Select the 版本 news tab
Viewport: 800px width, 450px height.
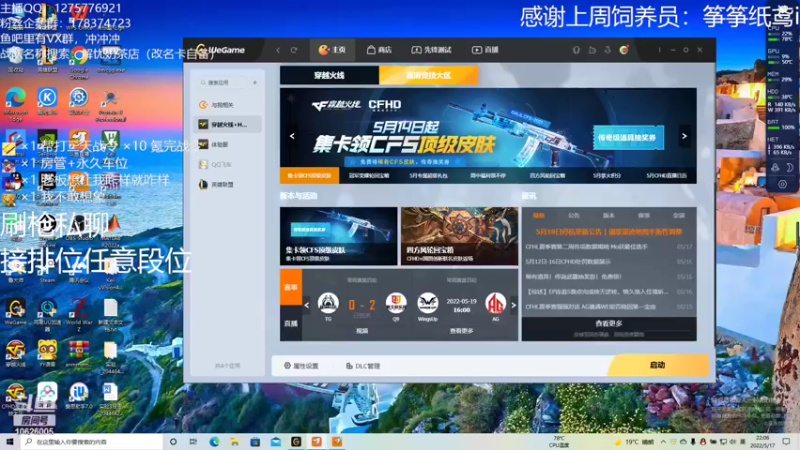click(609, 215)
